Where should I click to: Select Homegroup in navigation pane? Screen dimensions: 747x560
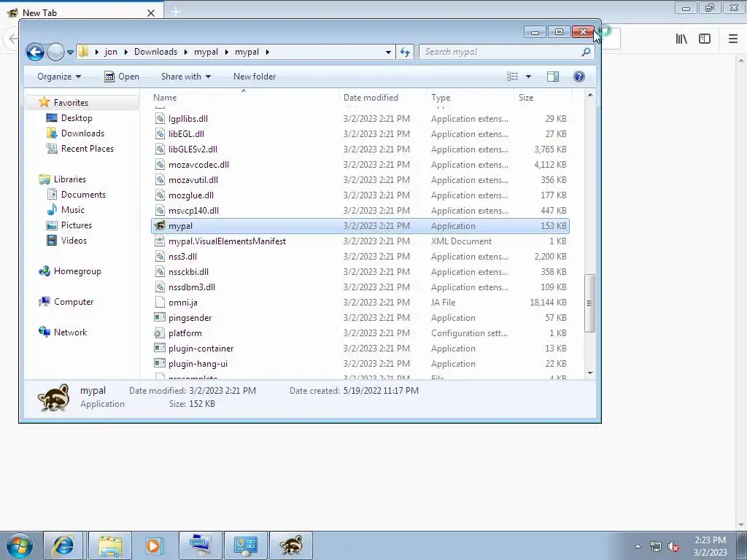(77, 271)
